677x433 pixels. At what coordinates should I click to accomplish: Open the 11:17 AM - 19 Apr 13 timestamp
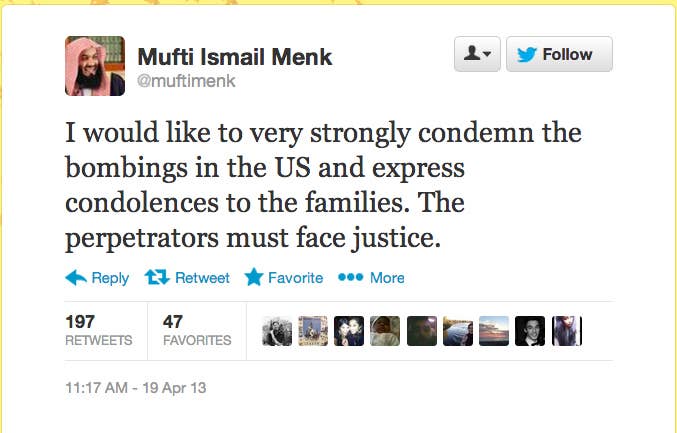click(136, 388)
